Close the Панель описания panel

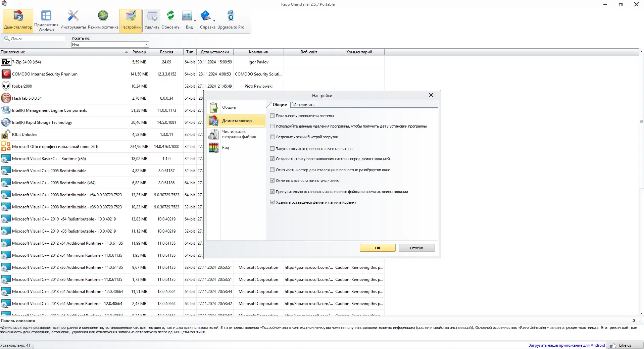pos(640,321)
